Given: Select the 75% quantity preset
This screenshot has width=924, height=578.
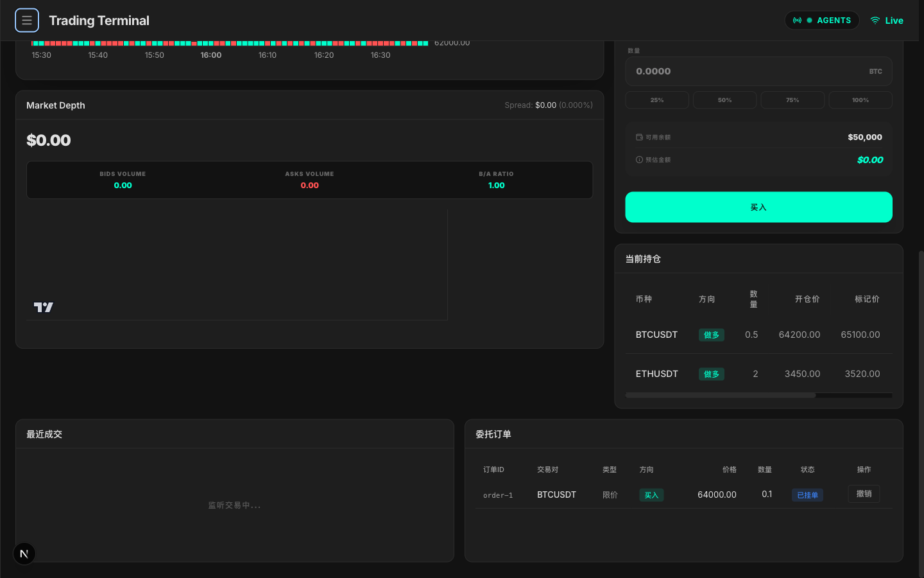Looking at the screenshot, I should pyautogui.click(x=792, y=100).
